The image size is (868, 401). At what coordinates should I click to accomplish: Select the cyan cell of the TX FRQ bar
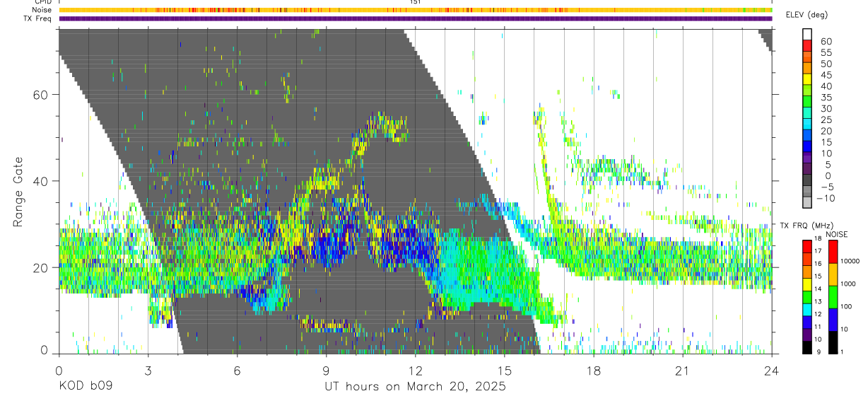tap(807, 309)
